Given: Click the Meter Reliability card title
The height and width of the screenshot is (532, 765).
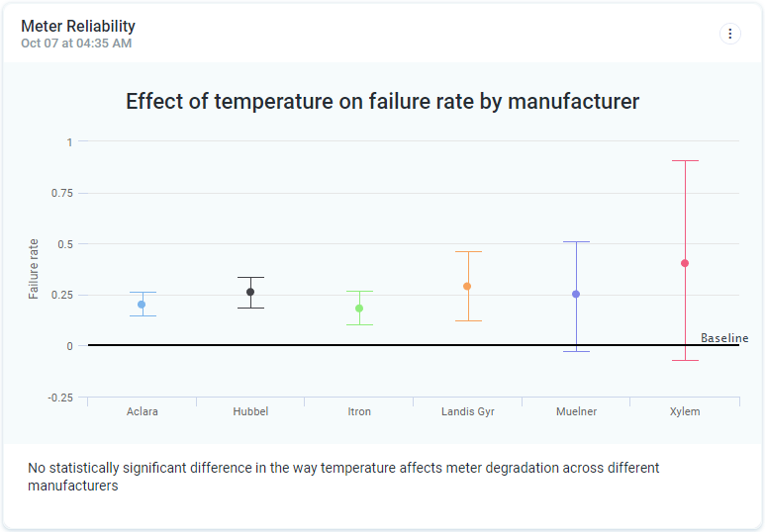Looking at the screenshot, I should pyautogui.click(x=78, y=27).
